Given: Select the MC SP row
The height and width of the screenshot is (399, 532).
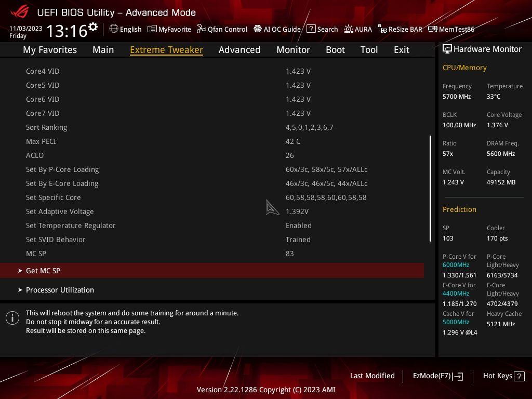Looking at the screenshot, I should pyautogui.click(x=212, y=254).
